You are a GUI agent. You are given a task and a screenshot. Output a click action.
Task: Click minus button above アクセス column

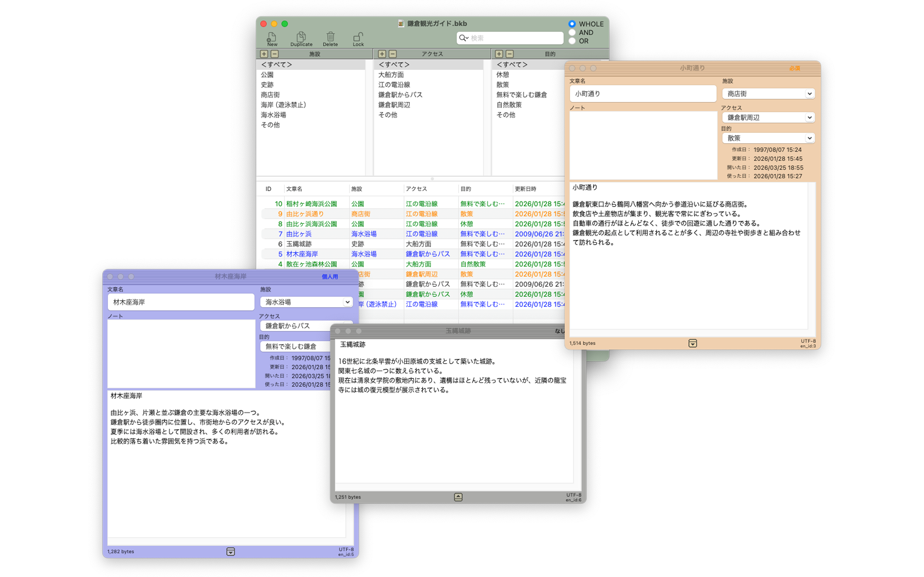pyautogui.click(x=392, y=54)
